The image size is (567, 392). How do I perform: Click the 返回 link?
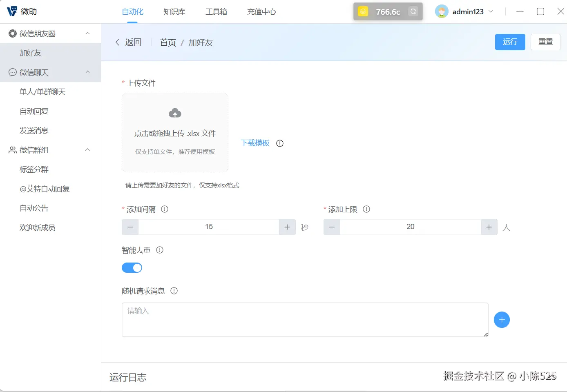(x=133, y=42)
